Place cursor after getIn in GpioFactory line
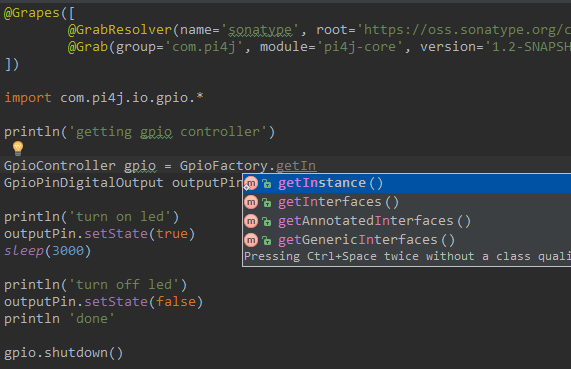Viewport: 571px width, 369px height. pyautogui.click(x=316, y=166)
